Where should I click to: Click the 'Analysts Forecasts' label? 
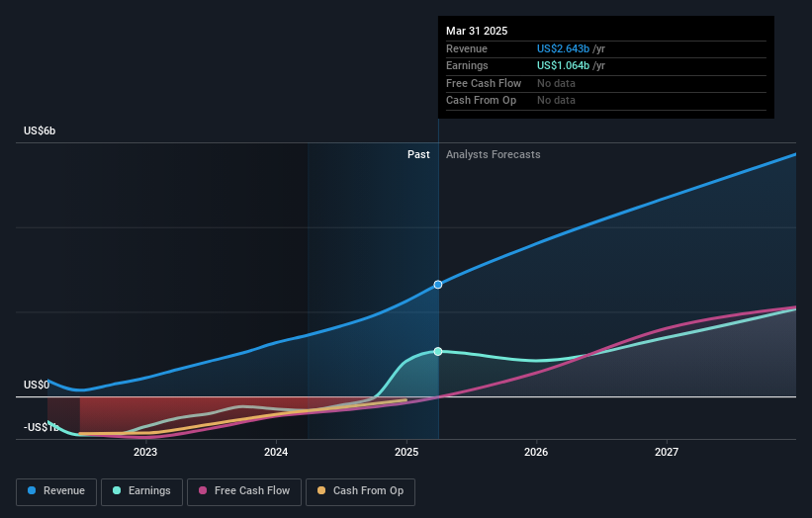pos(493,155)
